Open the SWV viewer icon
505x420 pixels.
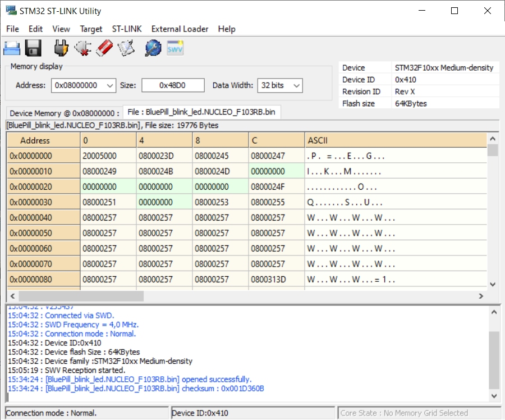point(175,48)
